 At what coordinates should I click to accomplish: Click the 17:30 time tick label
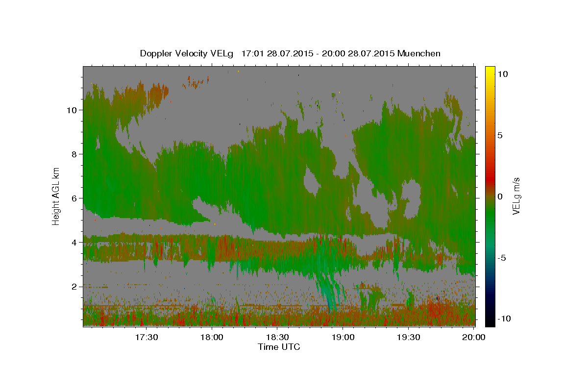click(x=147, y=337)
